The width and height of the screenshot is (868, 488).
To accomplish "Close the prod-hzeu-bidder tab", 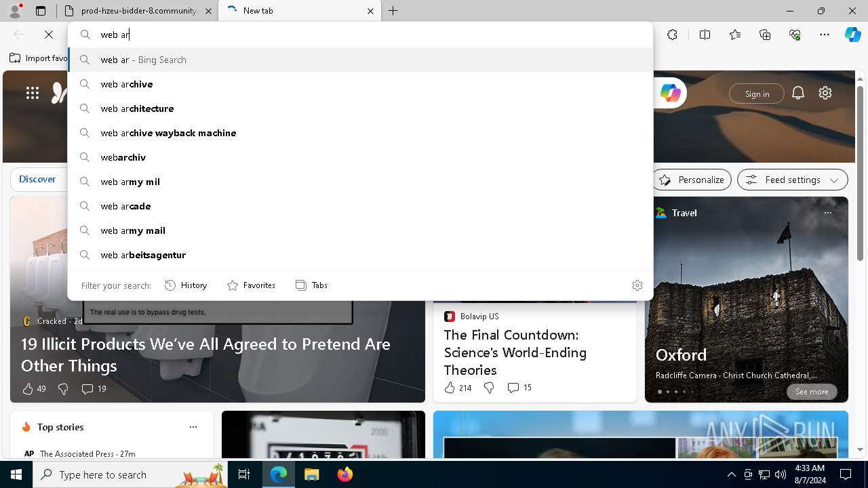I will coord(208,11).
